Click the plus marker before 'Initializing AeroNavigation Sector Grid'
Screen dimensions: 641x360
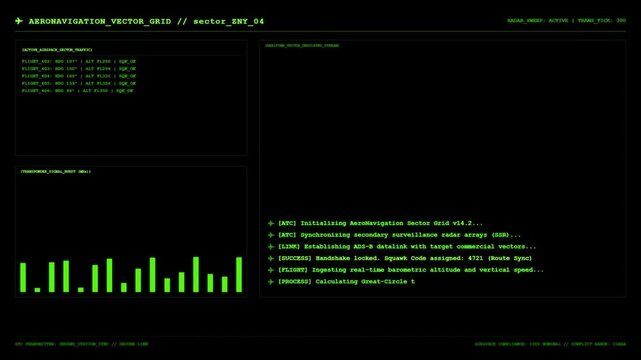pos(271,223)
